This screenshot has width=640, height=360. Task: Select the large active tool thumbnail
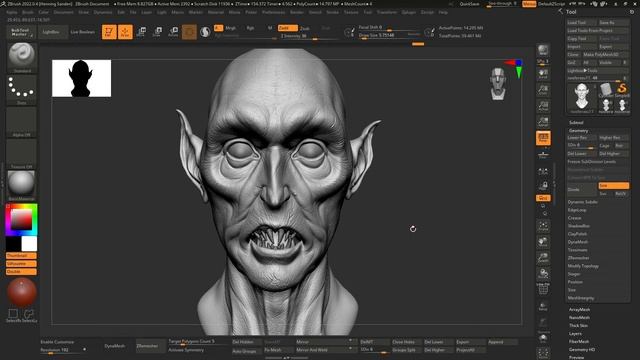tap(582, 98)
